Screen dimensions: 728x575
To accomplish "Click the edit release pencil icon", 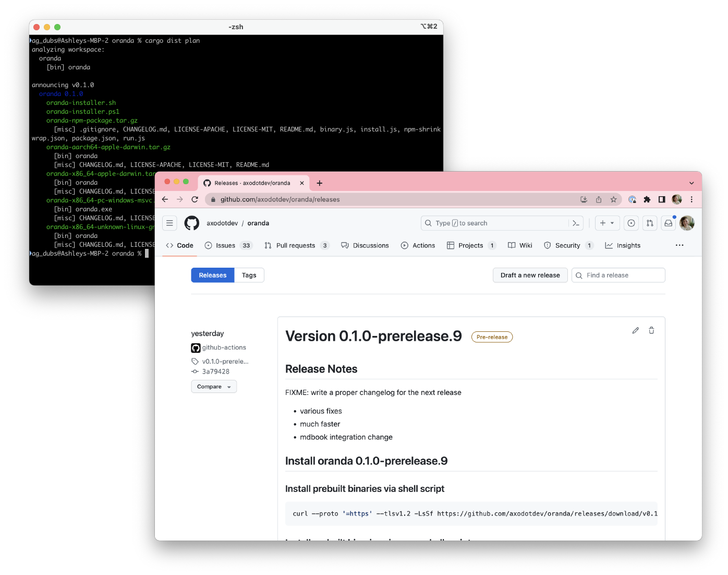I will coord(635,330).
